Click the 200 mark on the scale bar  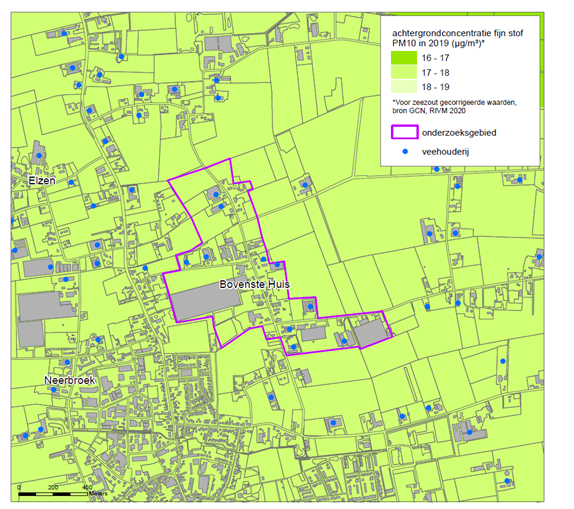(x=53, y=487)
